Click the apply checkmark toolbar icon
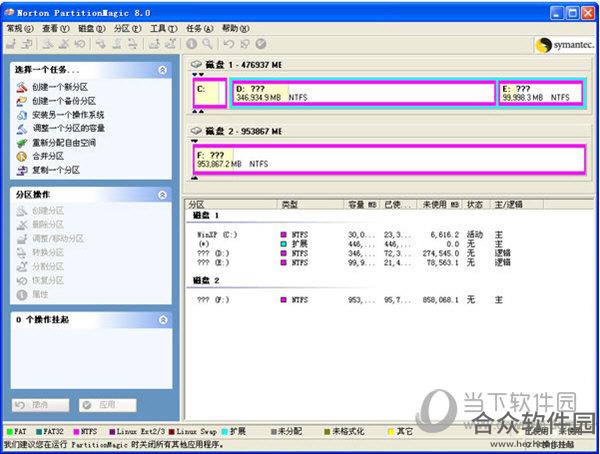This screenshot has width=600, height=454. coord(261,44)
